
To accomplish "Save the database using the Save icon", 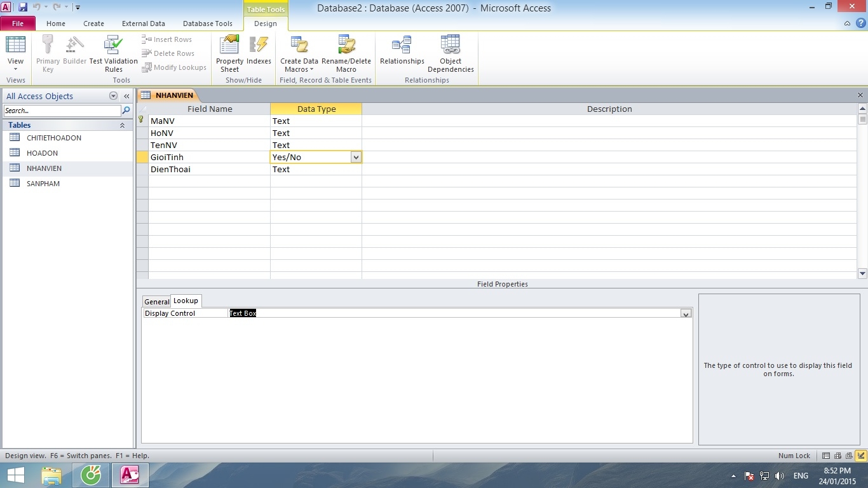I will tap(23, 8).
